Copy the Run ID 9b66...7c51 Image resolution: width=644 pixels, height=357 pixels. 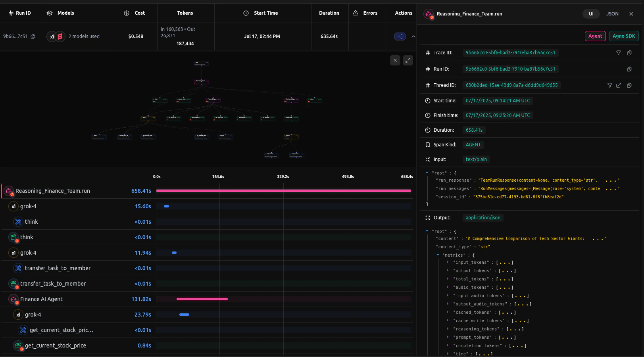(33, 36)
